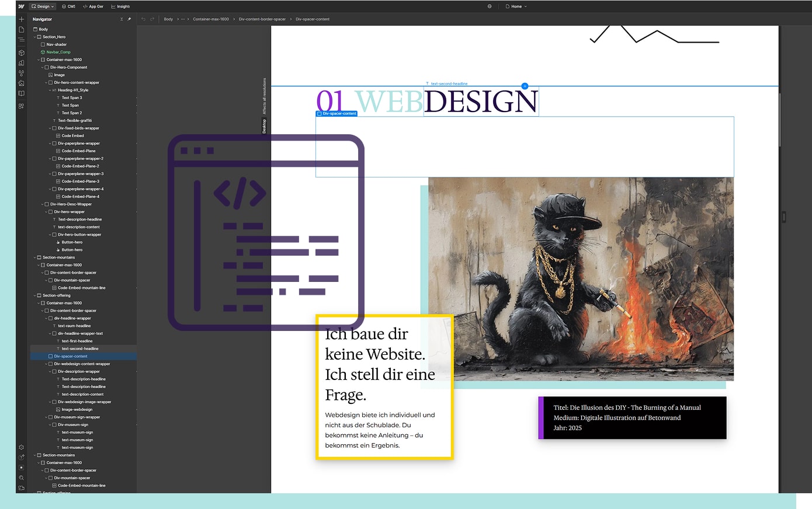Open the Add Elements panel
This screenshot has height=509, width=812.
[21, 19]
